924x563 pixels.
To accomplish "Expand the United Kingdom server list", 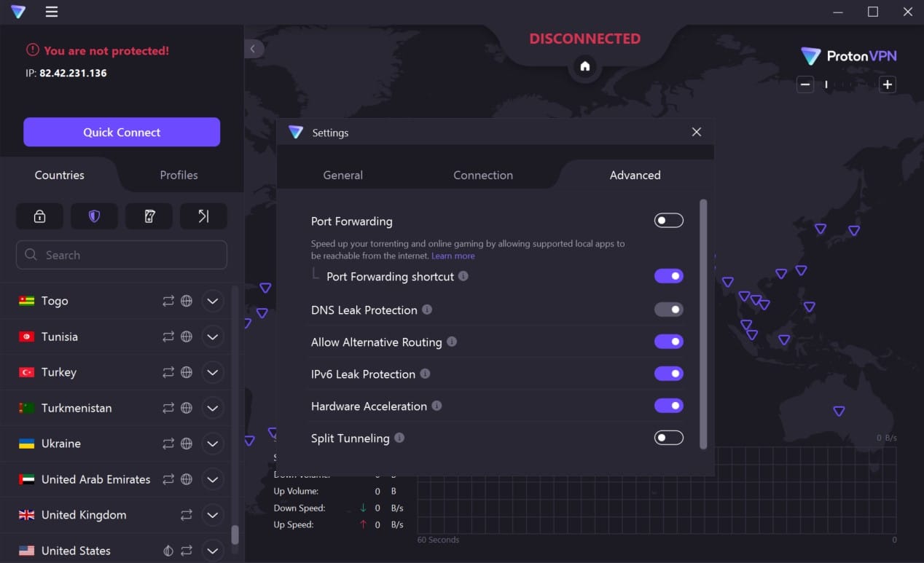I will point(212,515).
